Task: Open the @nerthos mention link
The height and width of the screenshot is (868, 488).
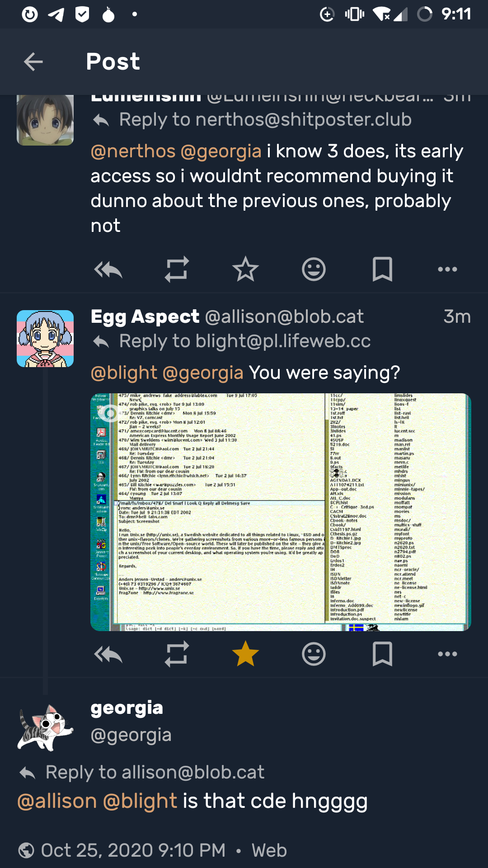Action: (133, 151)
